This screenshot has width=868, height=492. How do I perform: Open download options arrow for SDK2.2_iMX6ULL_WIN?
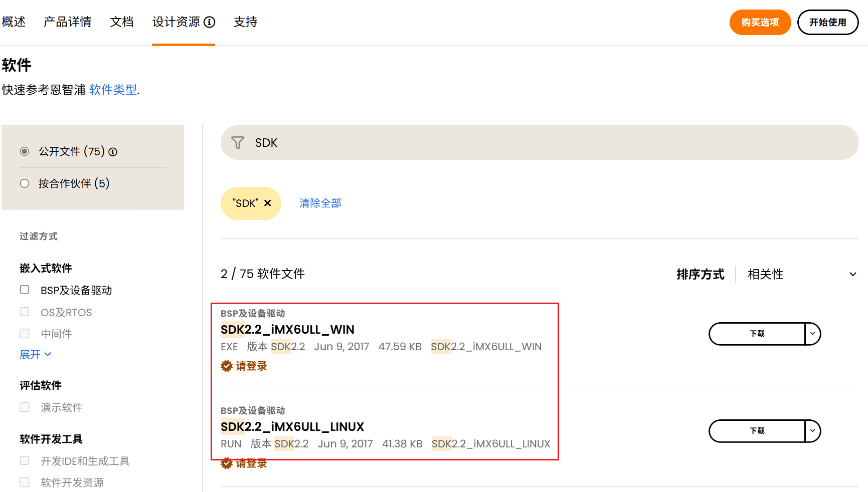click(812, 334)
